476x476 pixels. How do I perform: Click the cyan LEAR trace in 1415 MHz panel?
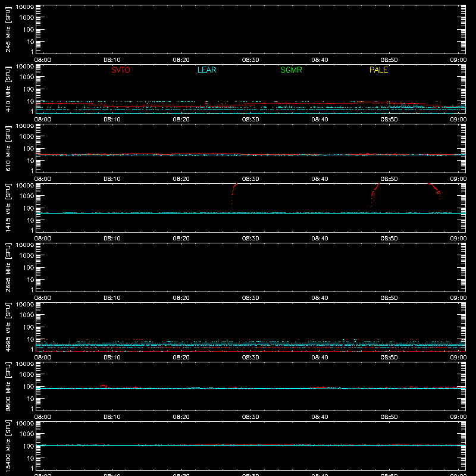(250, 213)
